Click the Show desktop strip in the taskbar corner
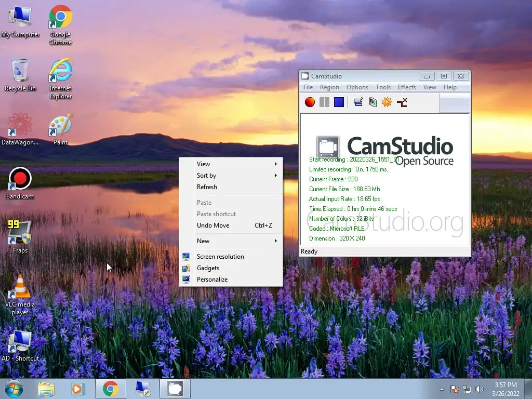 529,389
